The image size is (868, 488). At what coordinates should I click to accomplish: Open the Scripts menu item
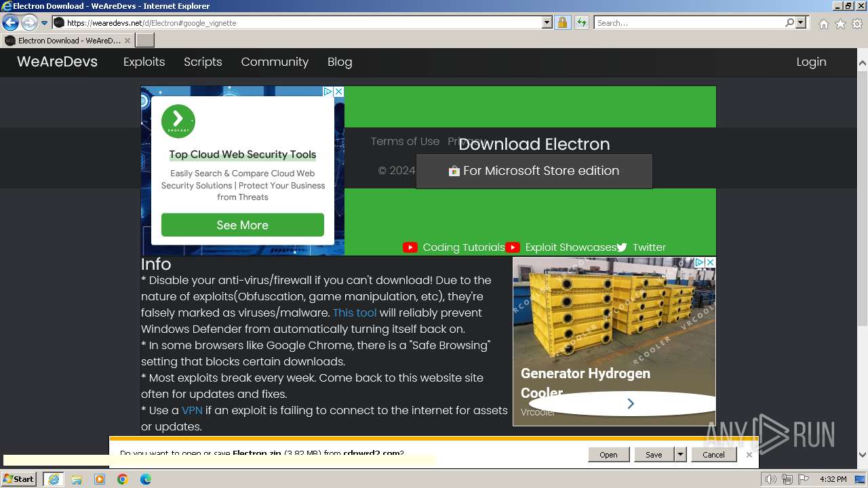(203, 62)
